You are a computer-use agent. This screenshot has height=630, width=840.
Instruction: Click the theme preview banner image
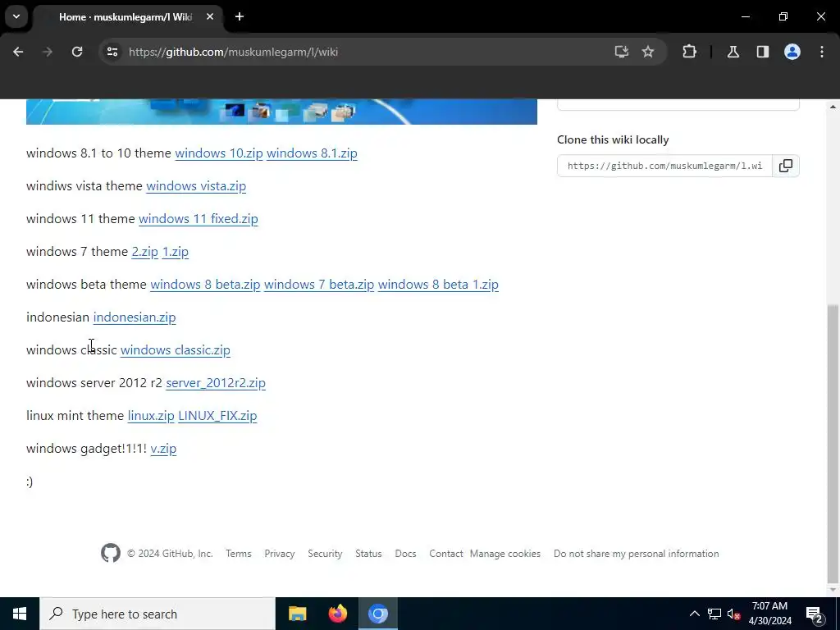282,112
